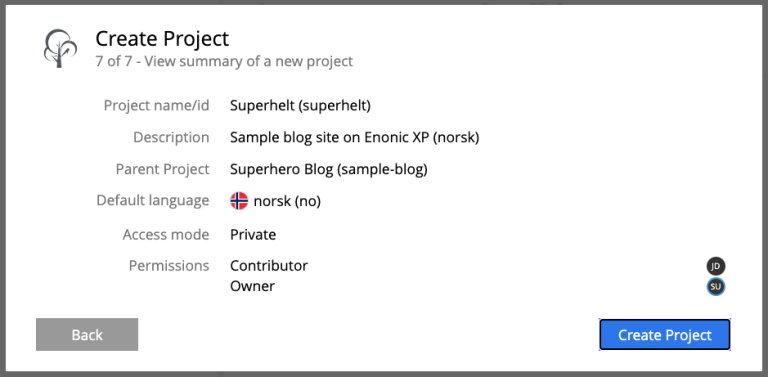Go back with the Back button
Viewport: 768px width, 377px height.
tap(87, 334)
